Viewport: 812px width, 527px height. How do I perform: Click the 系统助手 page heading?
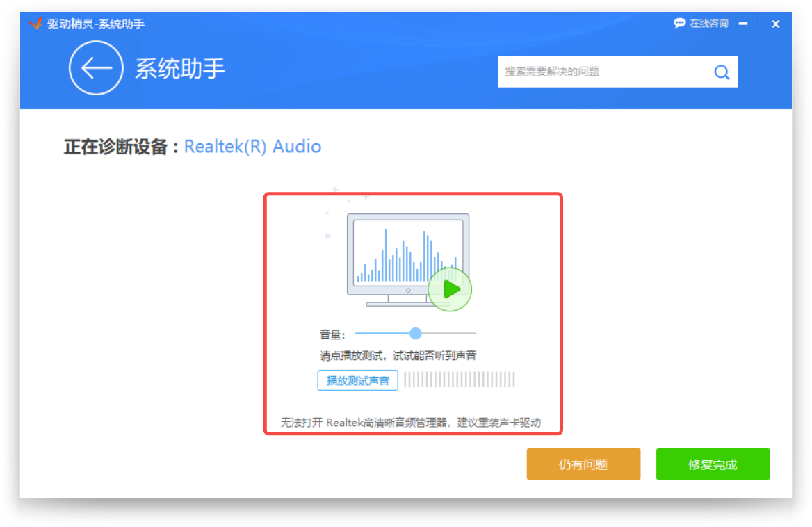pos(180,69)
